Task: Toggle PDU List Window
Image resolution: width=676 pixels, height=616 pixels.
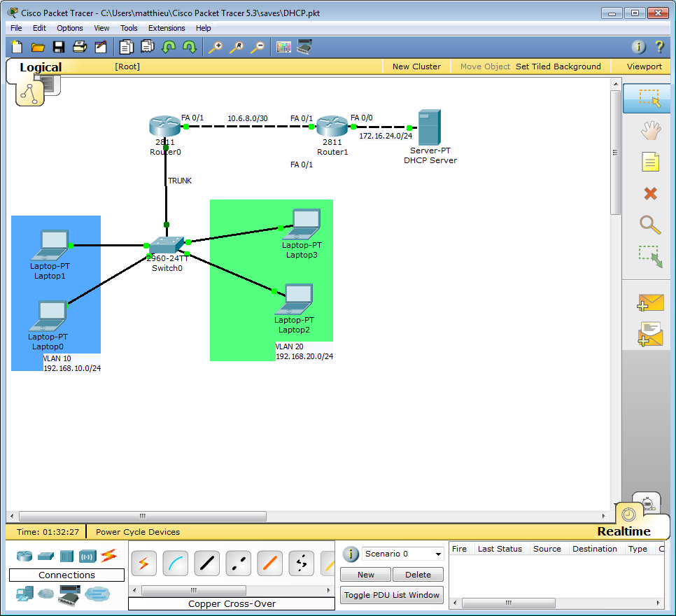Action: point(391,595)
